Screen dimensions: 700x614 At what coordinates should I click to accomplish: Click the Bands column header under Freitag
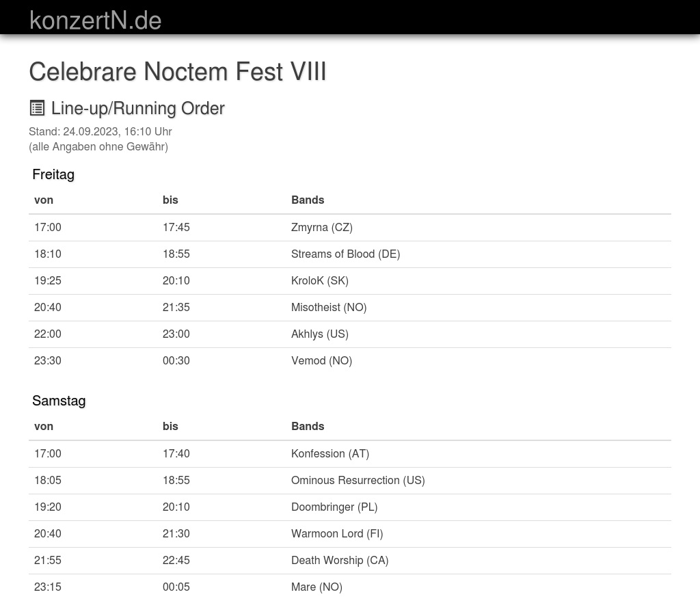308,200
